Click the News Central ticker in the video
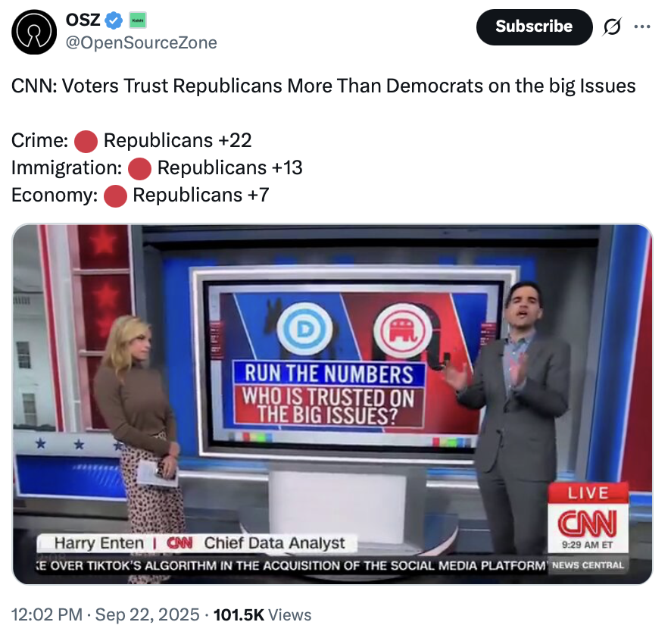Image resolution: width=671 pixels, height=644 pixels. pos(588,564)
